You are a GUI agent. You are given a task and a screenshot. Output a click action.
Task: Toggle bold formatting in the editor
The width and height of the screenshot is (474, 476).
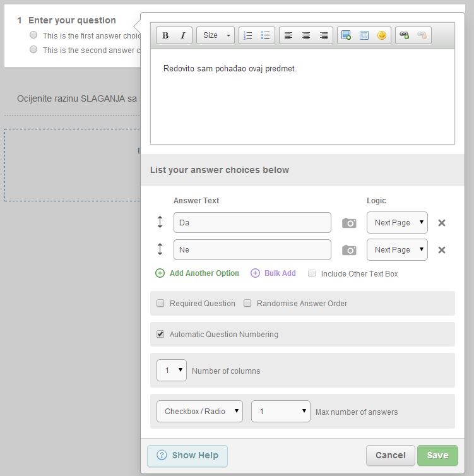[x=165, y=35]
